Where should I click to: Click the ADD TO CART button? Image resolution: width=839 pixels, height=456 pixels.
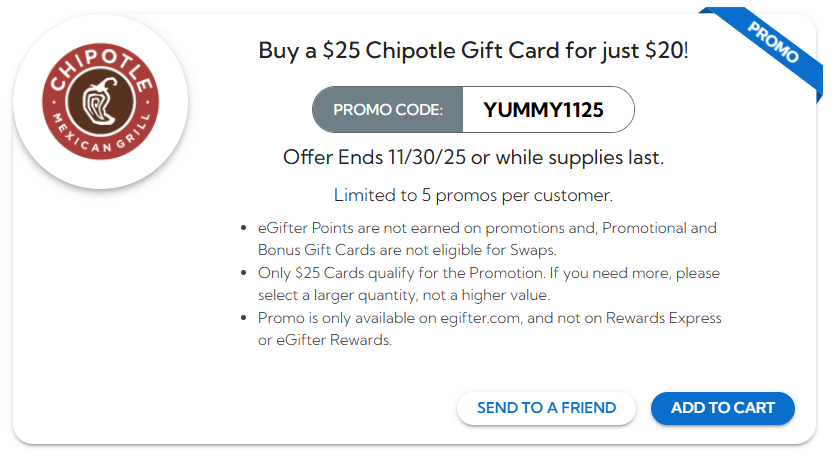[x=722, y=408]
